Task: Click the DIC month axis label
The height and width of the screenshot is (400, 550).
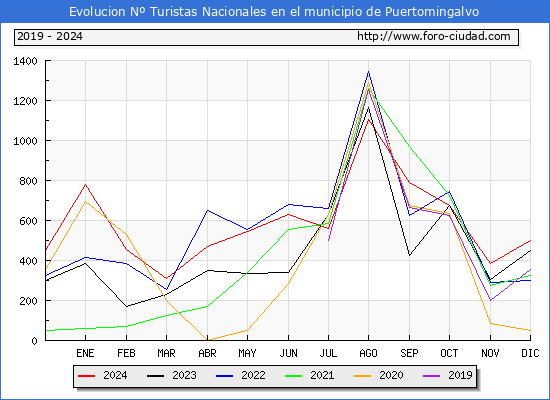Action: (x=530, y=353)
